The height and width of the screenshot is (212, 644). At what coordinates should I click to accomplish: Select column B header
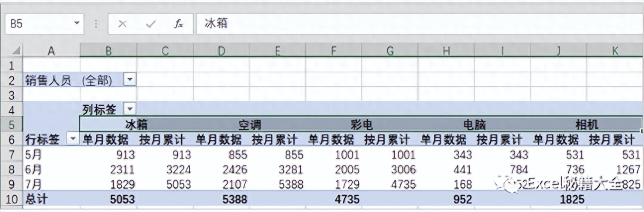pos(108,51)
